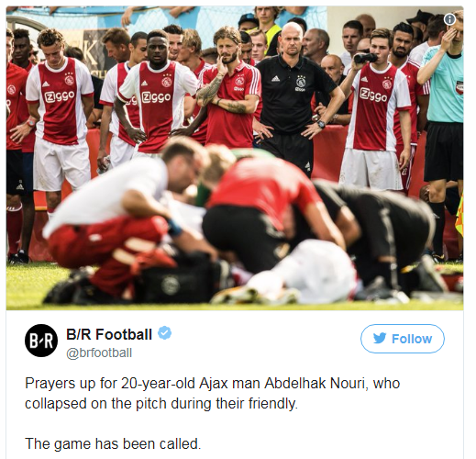The height and width of the screenshot is (459, 476).
Task: Click the B/R round profile avatar
Action: [41, 341]
